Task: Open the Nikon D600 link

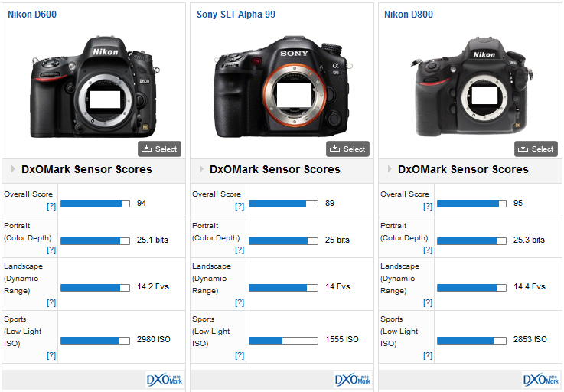Action: point(32,15)
